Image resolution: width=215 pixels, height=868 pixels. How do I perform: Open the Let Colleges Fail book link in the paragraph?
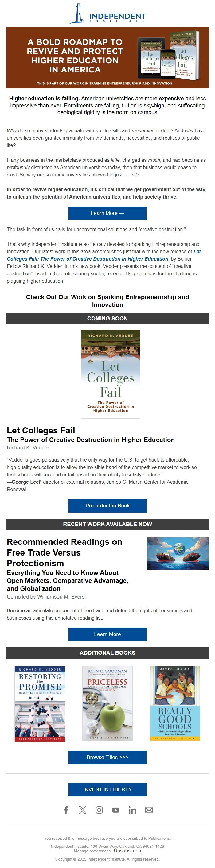point(104,255)
